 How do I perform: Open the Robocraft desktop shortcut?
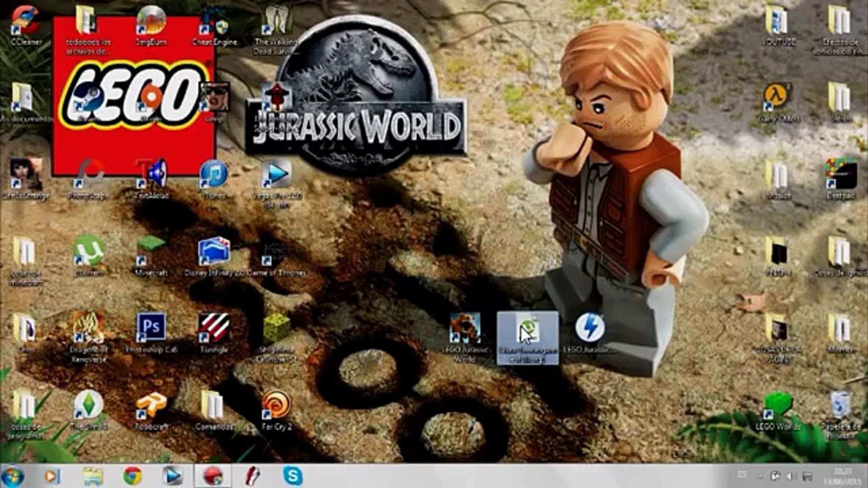pyautogui.click(x=151, y=409)
